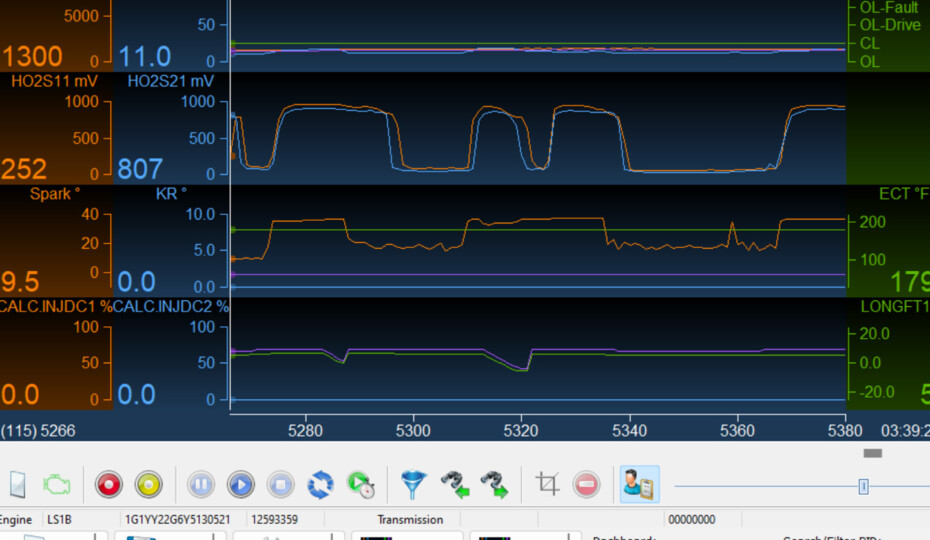Click the OL-Drive axis label
The width and height of the screenshot is (930, 540).
pyautogui.click(x=890, y=25)
